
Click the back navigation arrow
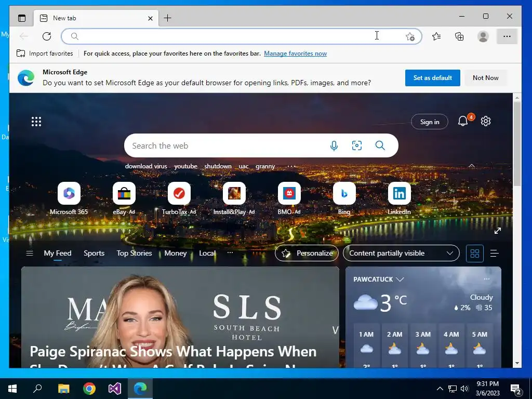24,36
